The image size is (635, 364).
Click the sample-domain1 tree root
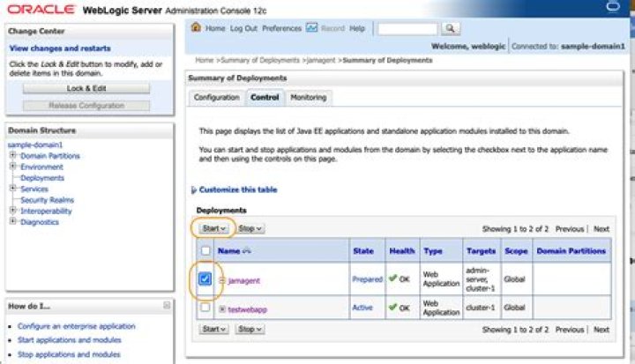pyautogui.click(x=35, y=145)
